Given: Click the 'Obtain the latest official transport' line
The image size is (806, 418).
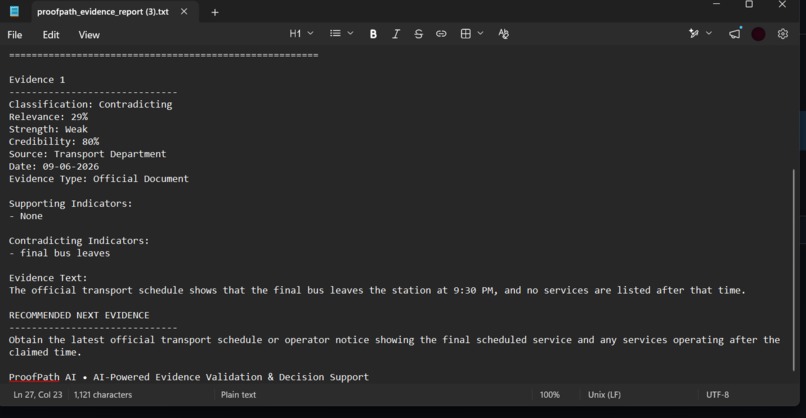Looking at the screenshot, I should pyautogui.click(x=394, y=340).
